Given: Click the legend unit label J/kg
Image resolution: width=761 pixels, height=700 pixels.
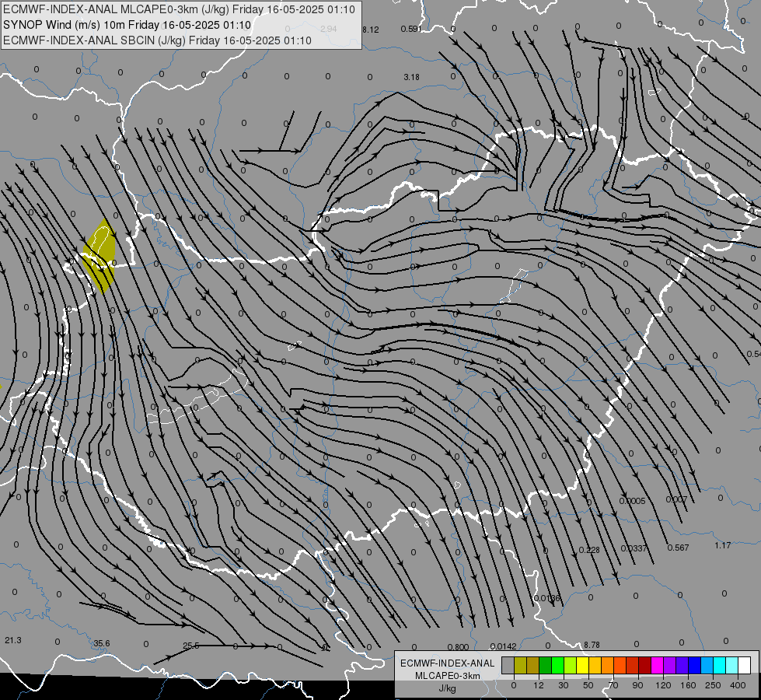Looking at the screenshot, I should coord(448,688).
